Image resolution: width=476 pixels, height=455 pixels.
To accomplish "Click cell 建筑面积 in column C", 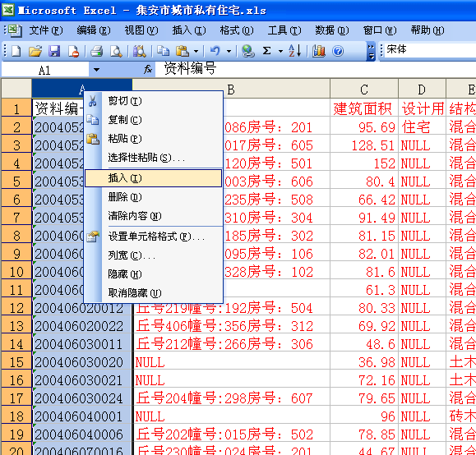I will (x=364, y=108).
